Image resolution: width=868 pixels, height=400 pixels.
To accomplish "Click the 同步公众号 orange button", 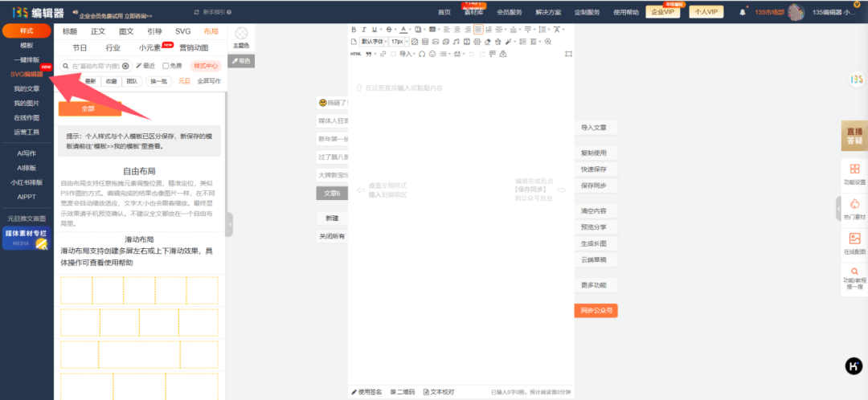I will coord(596,311).
